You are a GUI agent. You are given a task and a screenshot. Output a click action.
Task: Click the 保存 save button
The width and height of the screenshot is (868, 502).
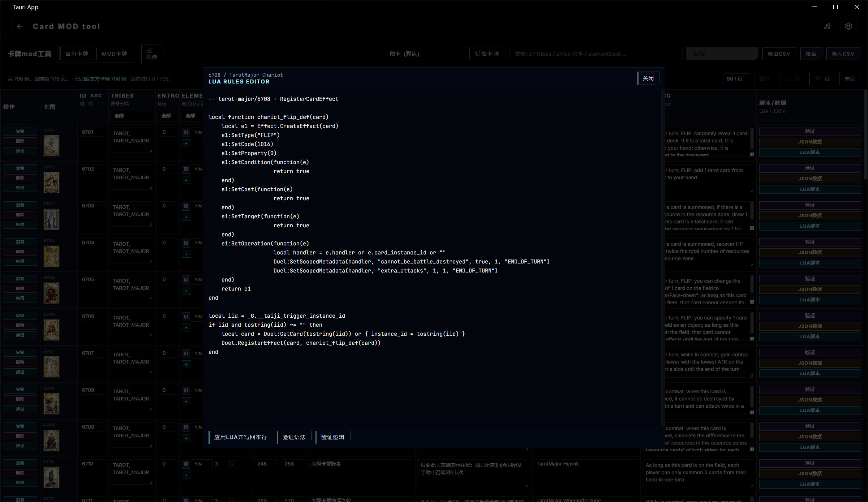tap(722, 54)
